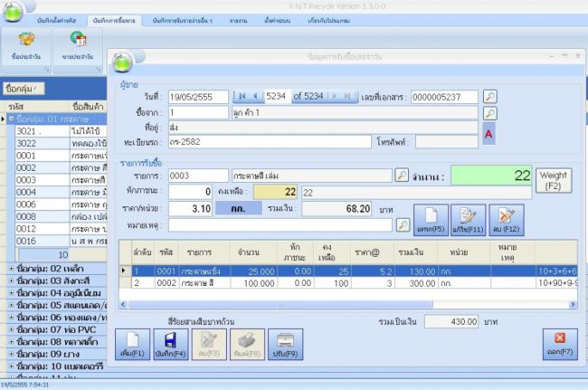Click the red A color indicator box
This screenshot has height=390, width=588.
[489, 134]
